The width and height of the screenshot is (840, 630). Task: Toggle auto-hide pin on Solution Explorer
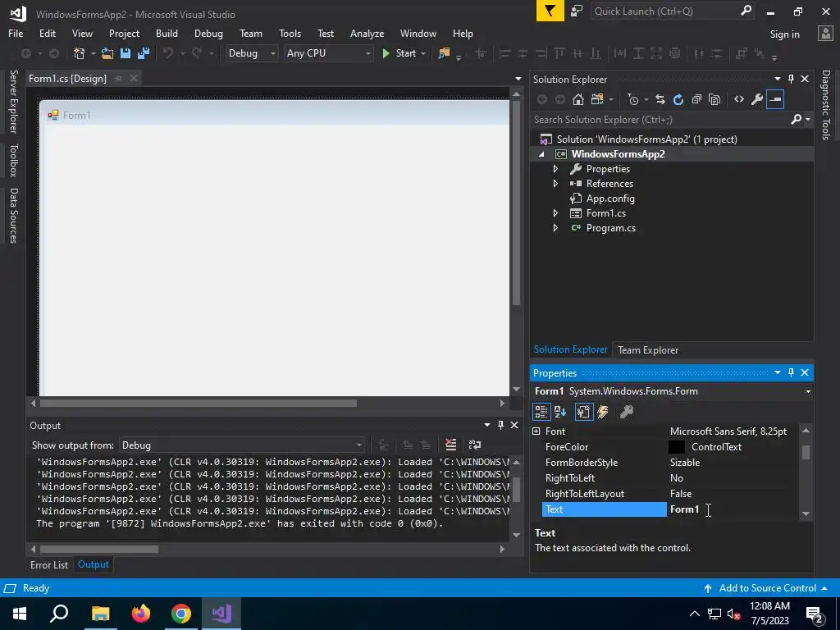point(792,79)
